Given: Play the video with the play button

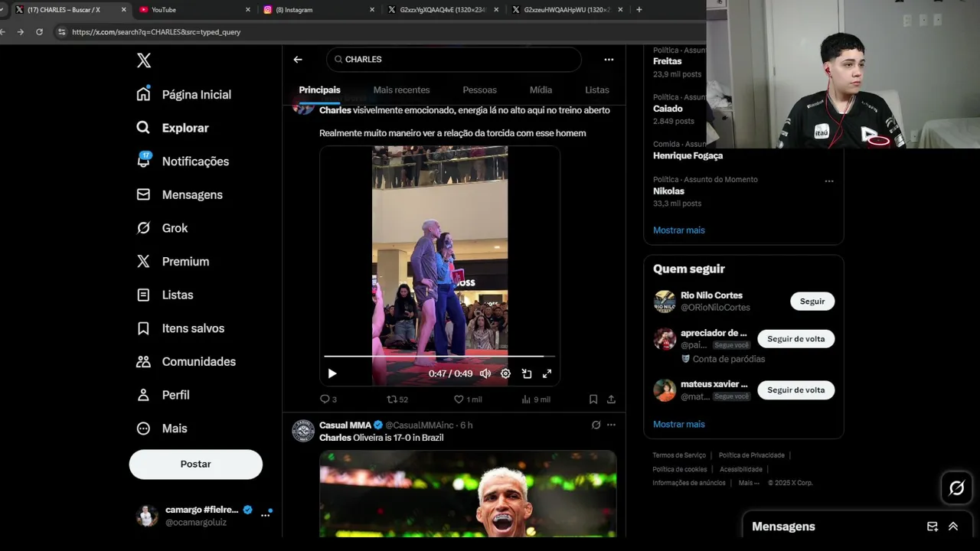Looking at the screenshot, I should coord(332,373).
